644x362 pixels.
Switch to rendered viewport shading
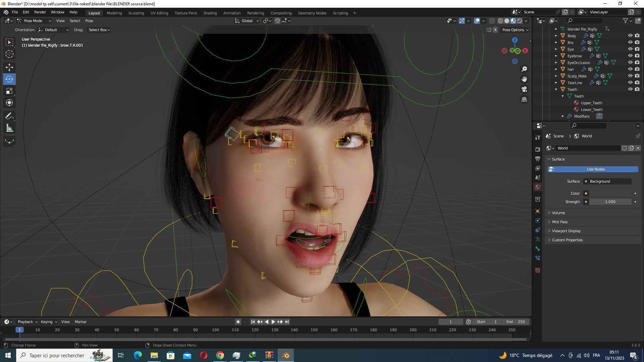[520, 21]
